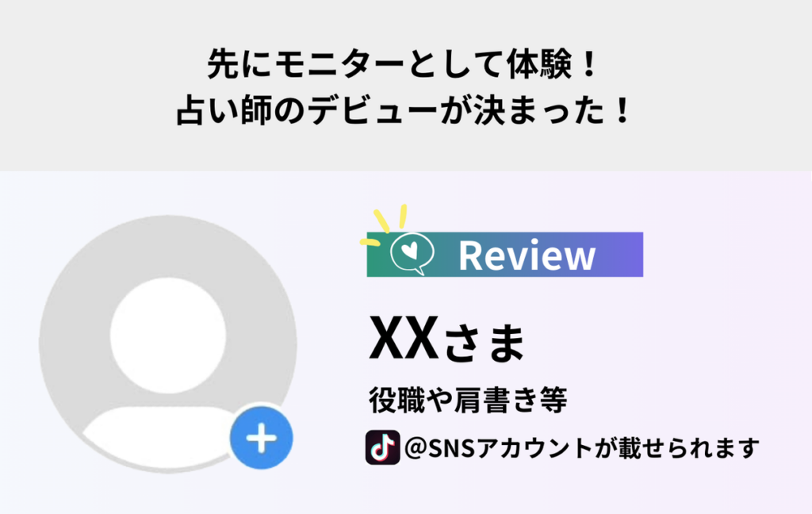Image resolution: width=812 pixels, height=514 pixels.
Task: Click the blue plus add-photo icon
Action: [x=261, y=438]
